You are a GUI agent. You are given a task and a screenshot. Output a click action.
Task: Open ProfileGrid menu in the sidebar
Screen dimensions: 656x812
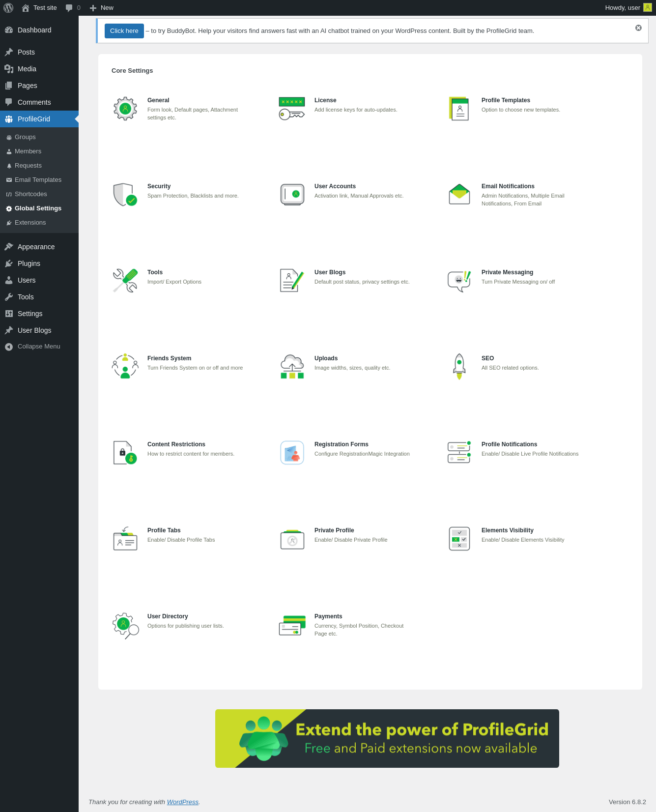[39, 119]
